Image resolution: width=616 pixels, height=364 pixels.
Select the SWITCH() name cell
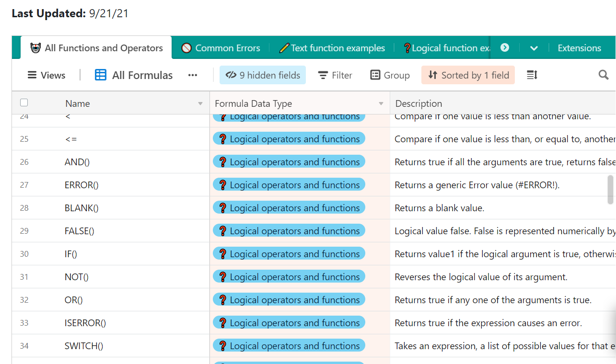pyautogui.click(x=134, y=346)
